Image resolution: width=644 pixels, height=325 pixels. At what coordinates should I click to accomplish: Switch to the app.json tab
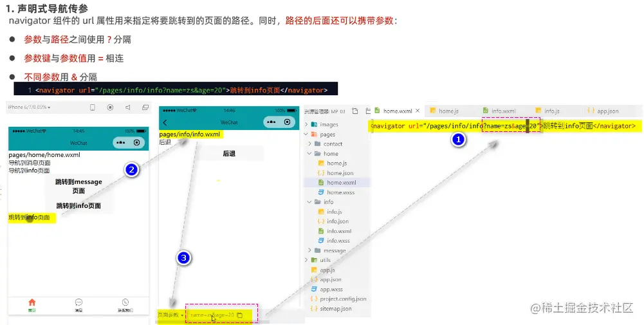tap(603, 111)
